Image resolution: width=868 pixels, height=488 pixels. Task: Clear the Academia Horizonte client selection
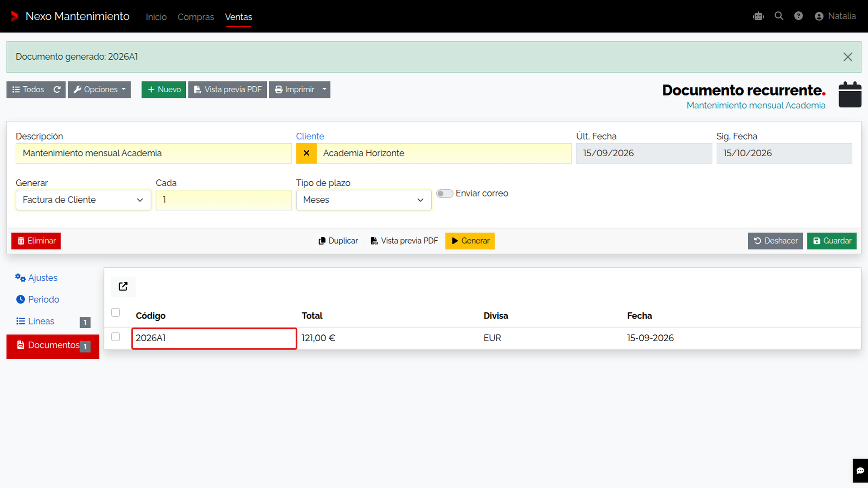point(306,153)
